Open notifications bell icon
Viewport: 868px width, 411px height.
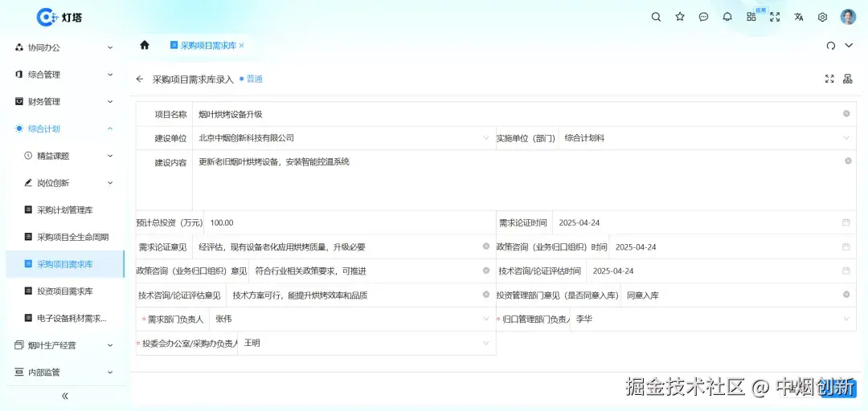(x=727, y=17)
